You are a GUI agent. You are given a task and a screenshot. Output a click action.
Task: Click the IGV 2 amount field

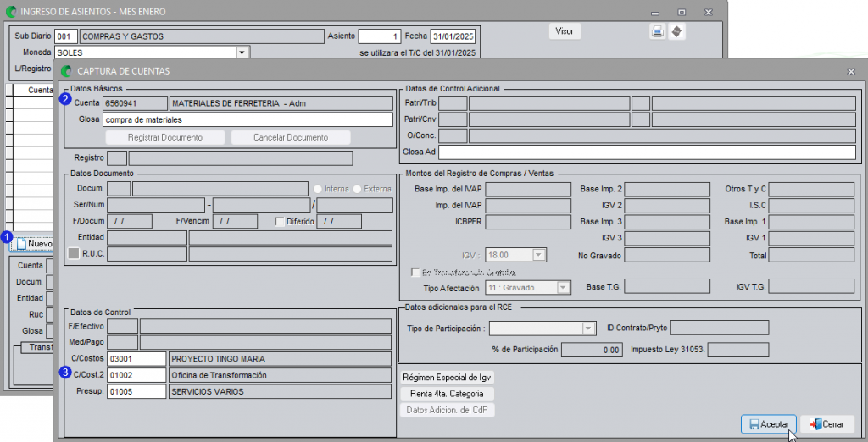click(667, 206)
